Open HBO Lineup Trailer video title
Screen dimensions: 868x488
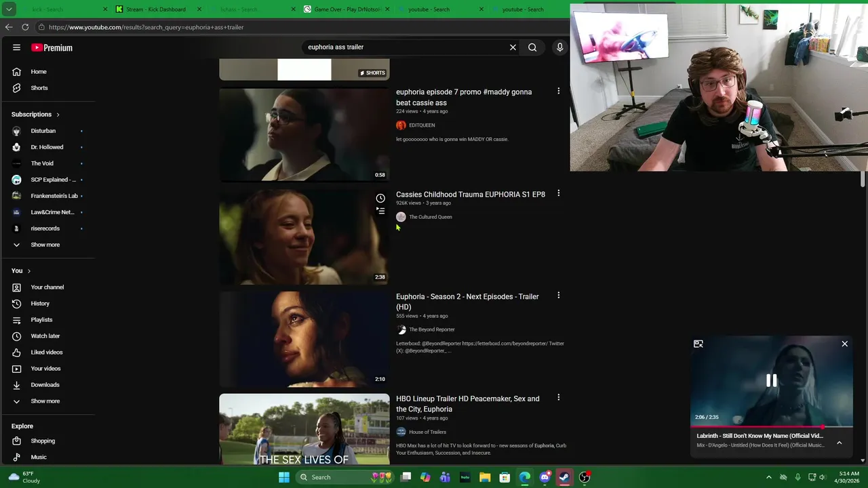468,404
